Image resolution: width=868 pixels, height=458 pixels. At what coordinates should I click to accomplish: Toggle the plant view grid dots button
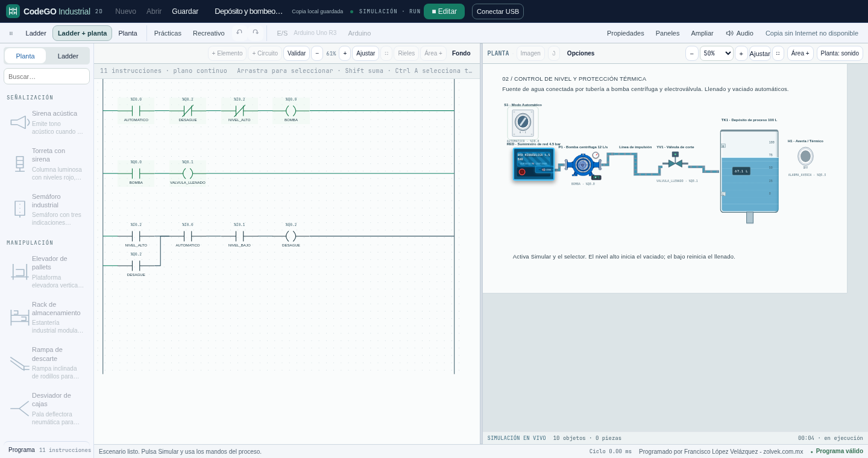(x=778, y=54)
